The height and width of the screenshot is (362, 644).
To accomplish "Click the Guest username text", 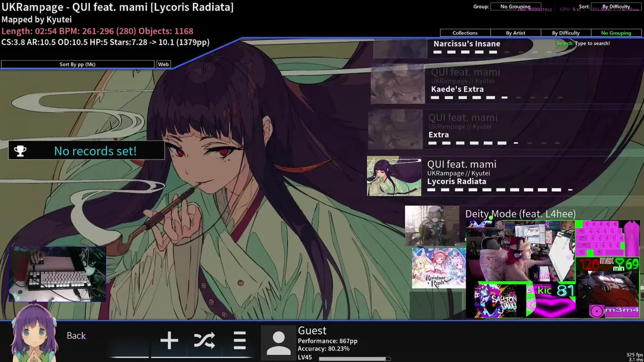I will pyautogui.click(x=312, y=330).
